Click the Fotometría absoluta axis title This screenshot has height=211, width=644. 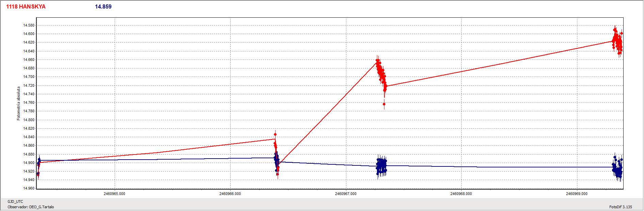(x=19, y=103)
